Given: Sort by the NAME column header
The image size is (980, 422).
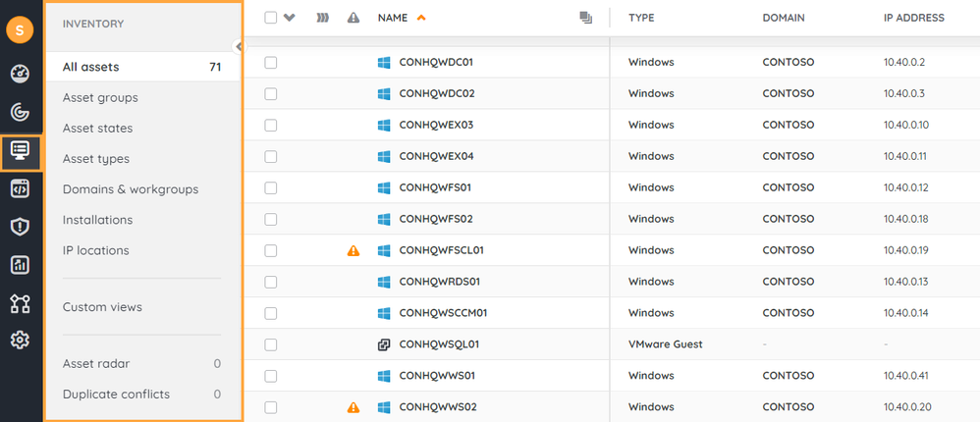Looking at the screenshot, I should (393, 18).
